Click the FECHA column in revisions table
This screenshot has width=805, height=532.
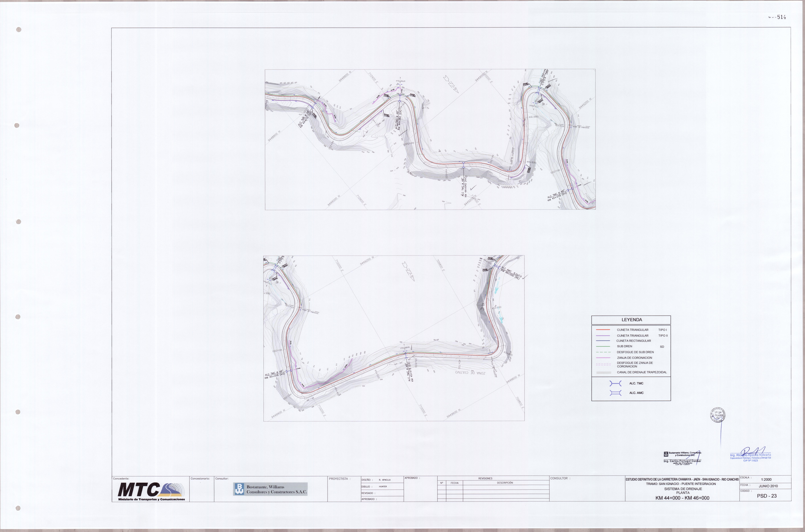[455, 483]
